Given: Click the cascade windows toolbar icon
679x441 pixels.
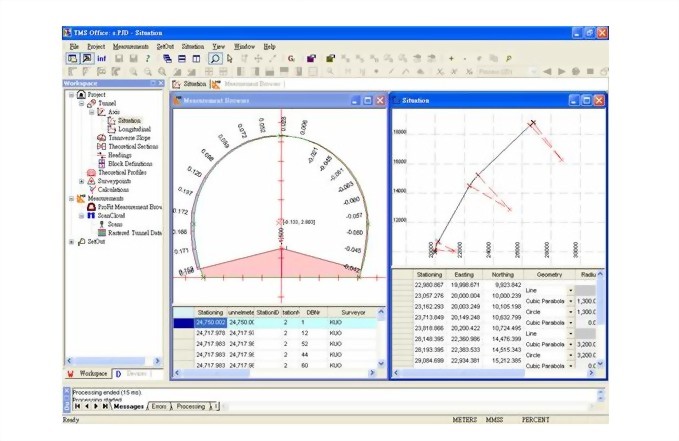Looking at the screenshot, I should pos(168,58).
